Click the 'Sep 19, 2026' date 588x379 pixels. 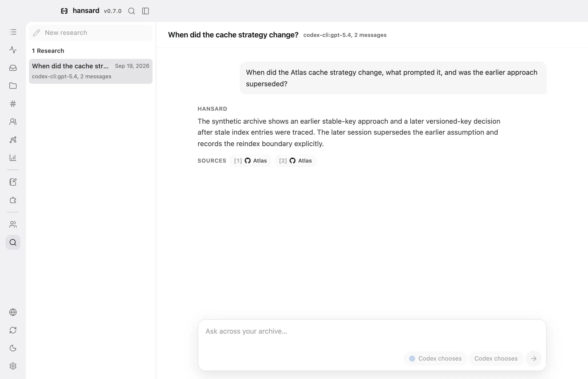pyautogui.click(x=132, y=66)
